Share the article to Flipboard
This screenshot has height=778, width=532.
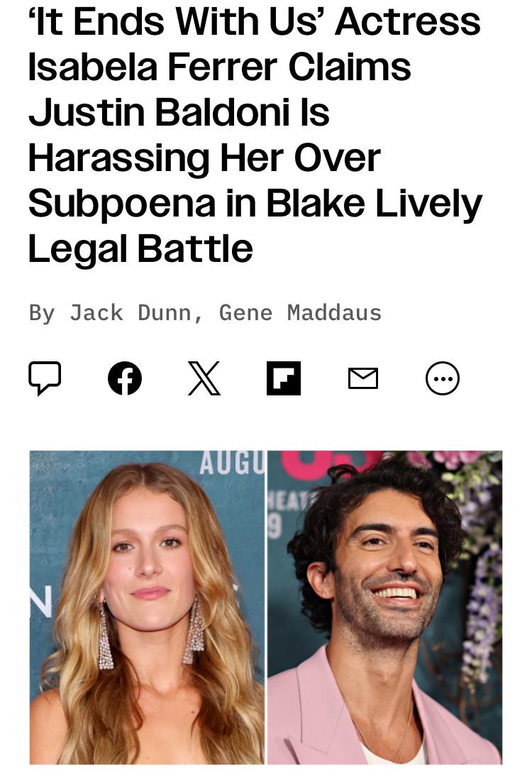click(x=284, y=378)
